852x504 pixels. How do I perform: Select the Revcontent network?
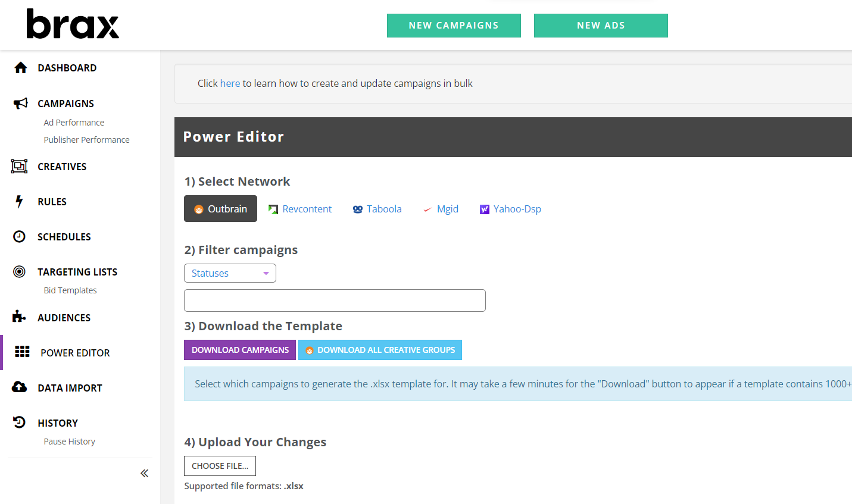[x=300, y=208]
